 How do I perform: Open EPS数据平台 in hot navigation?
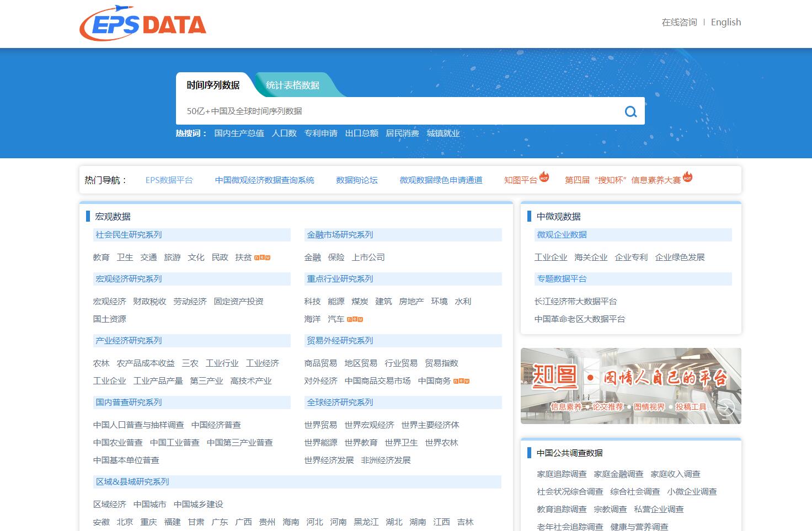click(169, 180)
